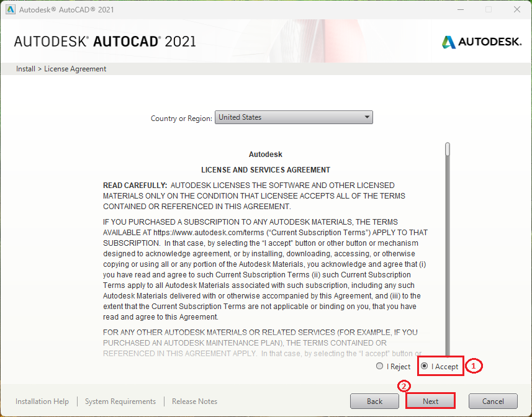Select the I Accept radio button
This screenshot has width=532, height=417.
pyautogui.click(x=425, y=366)
